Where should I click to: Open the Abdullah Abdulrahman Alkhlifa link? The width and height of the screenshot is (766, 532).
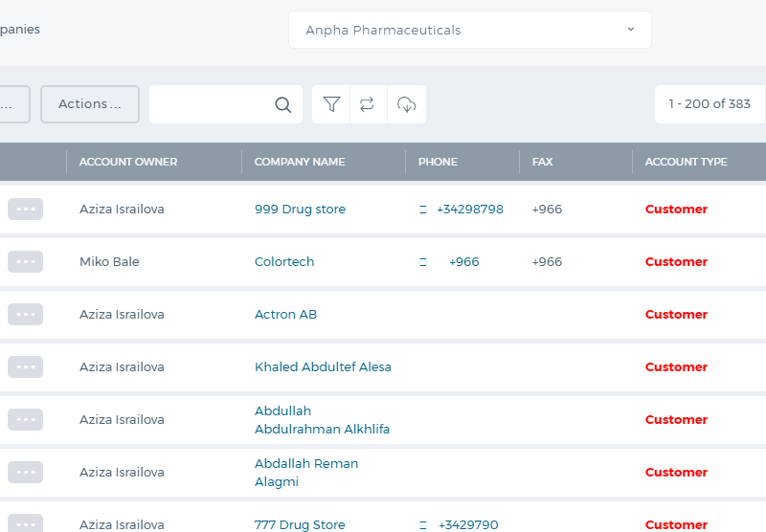coord(322,420)
